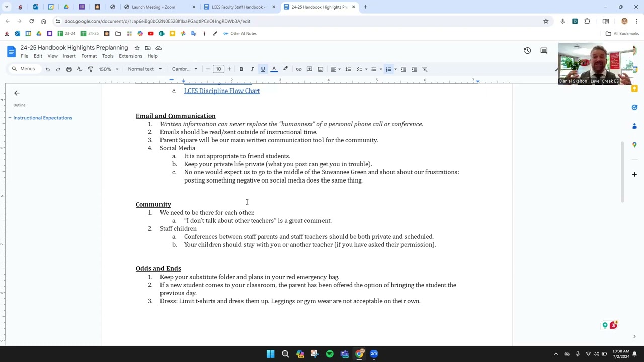Open the Format menu

tap(89, 56)
